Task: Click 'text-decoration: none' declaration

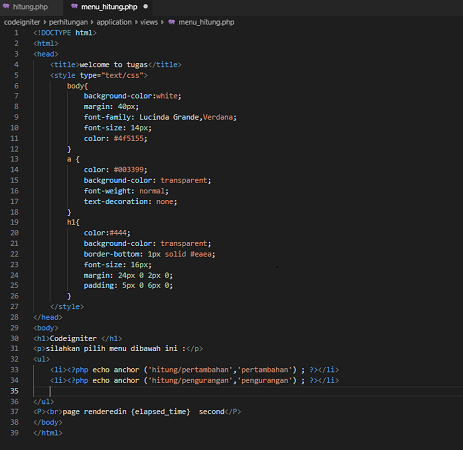Action: pos(130,202)
